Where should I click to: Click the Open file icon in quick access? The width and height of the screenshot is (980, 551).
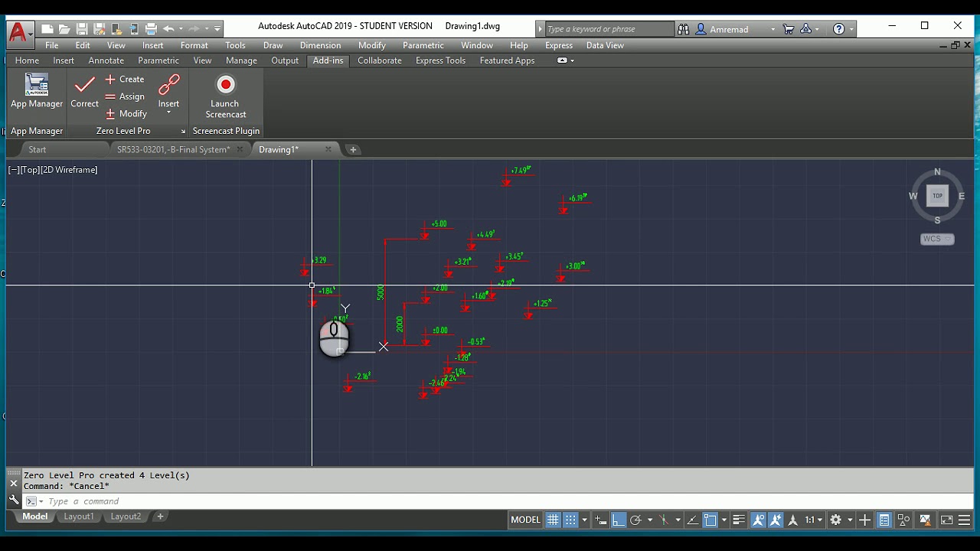pyautogui.click(x=64, y=29)
